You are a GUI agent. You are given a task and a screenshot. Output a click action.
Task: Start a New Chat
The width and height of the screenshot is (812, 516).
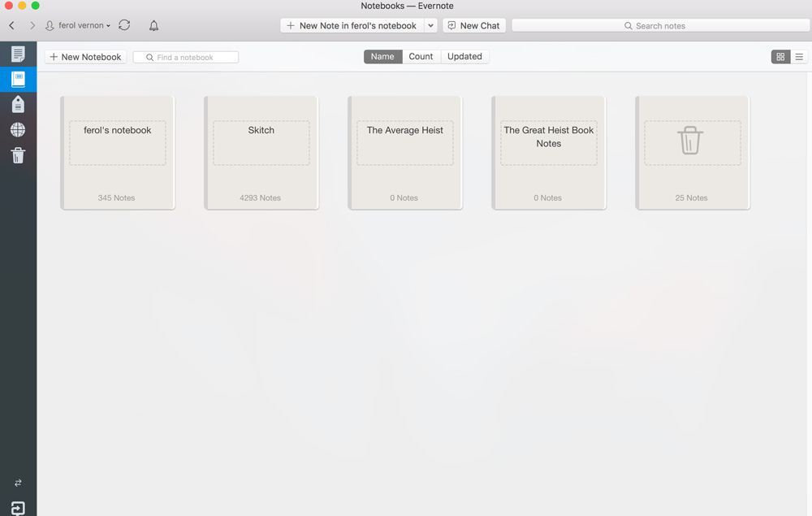tap(474, 25)
